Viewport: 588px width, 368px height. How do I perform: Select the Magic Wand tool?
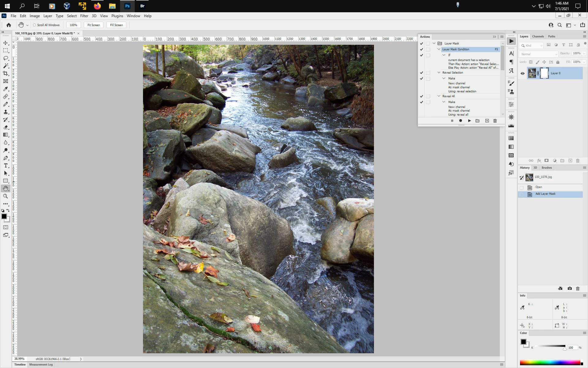click(6, 66)
